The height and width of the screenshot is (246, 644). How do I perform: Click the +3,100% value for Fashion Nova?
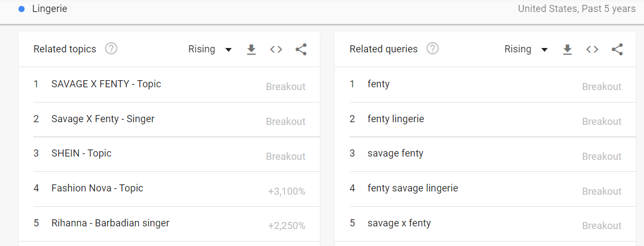(x=287, y=191)
